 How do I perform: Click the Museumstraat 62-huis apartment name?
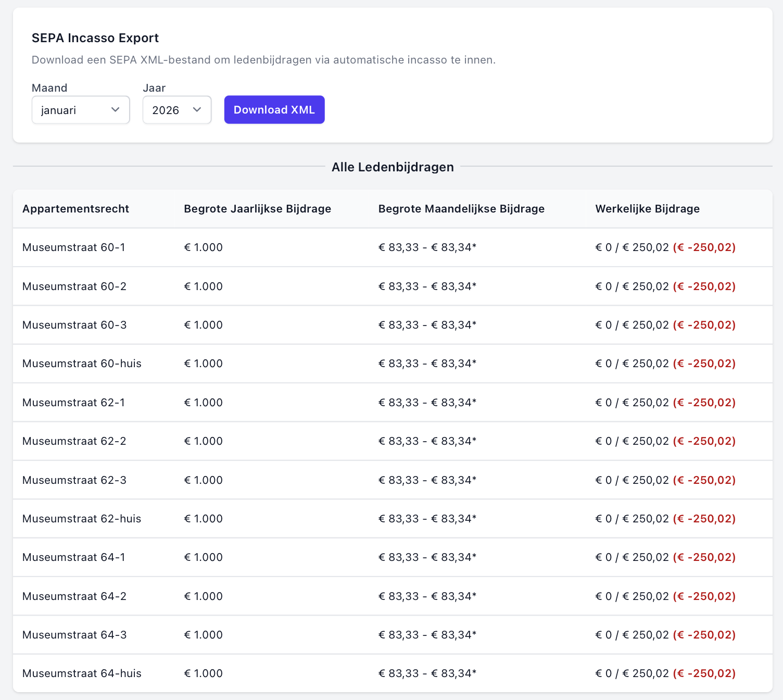coord(82,519)
